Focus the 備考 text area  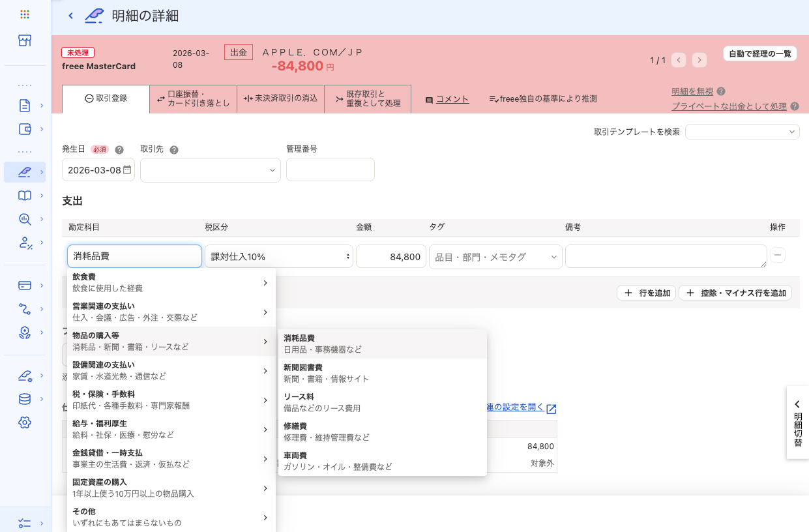click(666, 256)
